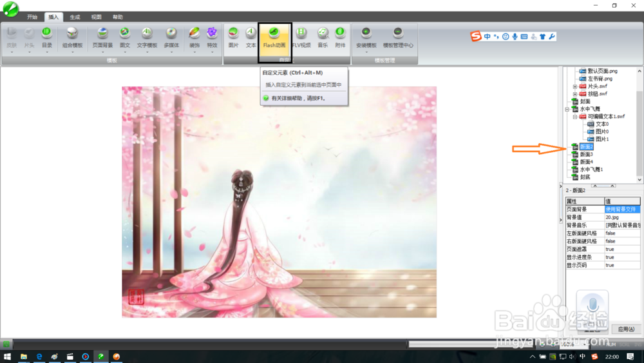Open Sogou toolbox wrench icon

(x=552, y=37)
